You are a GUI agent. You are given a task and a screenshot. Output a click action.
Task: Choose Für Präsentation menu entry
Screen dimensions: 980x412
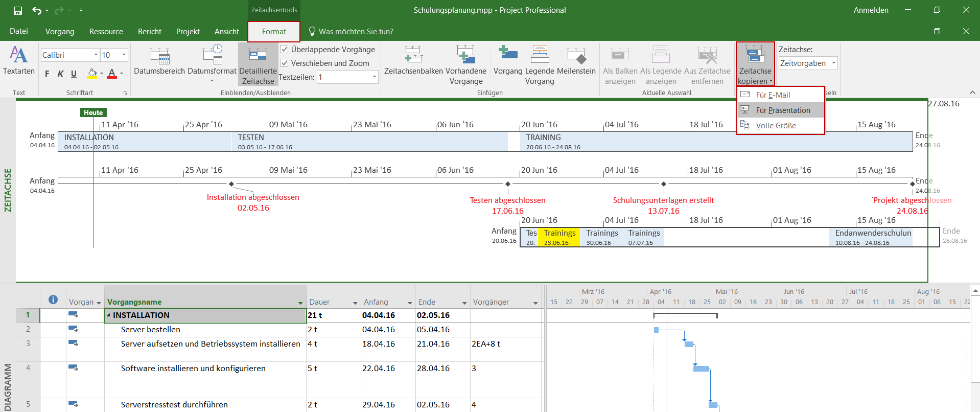pos(782,110)
